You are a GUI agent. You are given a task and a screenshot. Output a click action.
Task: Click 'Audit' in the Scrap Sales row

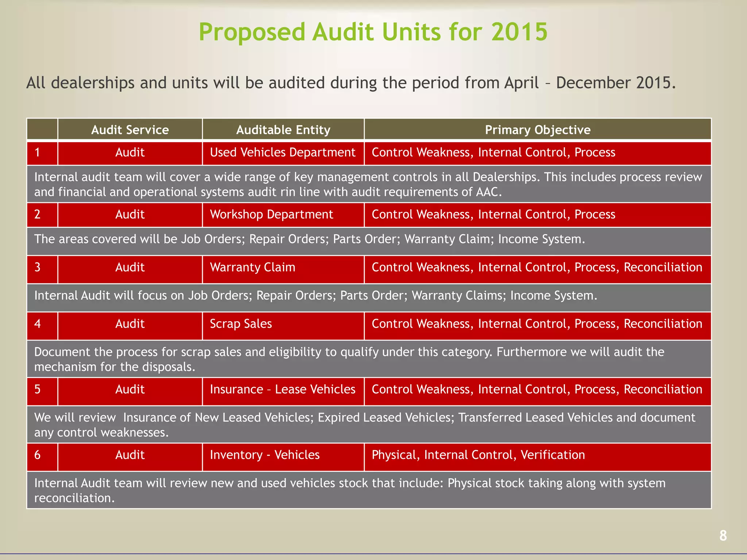[x=130, y=326]
